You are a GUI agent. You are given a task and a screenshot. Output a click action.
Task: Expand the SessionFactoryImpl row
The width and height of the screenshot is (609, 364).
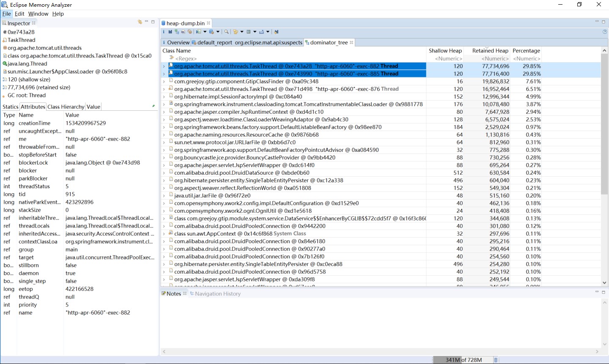pyautogui.click(x=164, y=97)
